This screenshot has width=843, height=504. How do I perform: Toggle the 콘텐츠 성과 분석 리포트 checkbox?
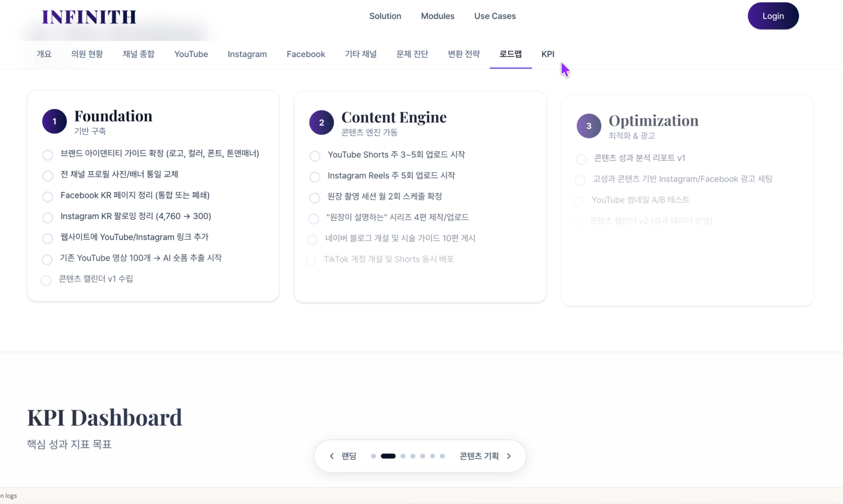point(581,160)
